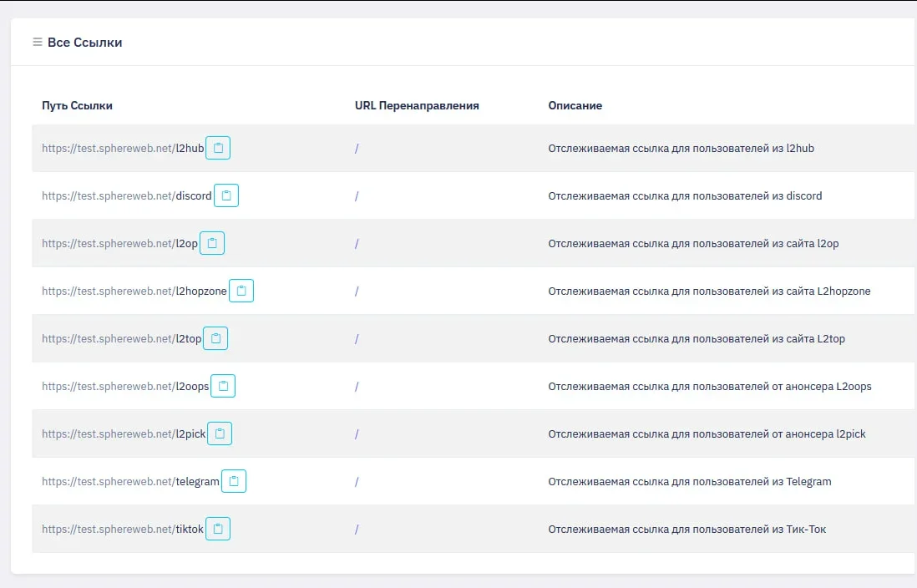The image size is (917, 588).
Task: Copy the discord link to clipboard
Action: tap(226, 195)
